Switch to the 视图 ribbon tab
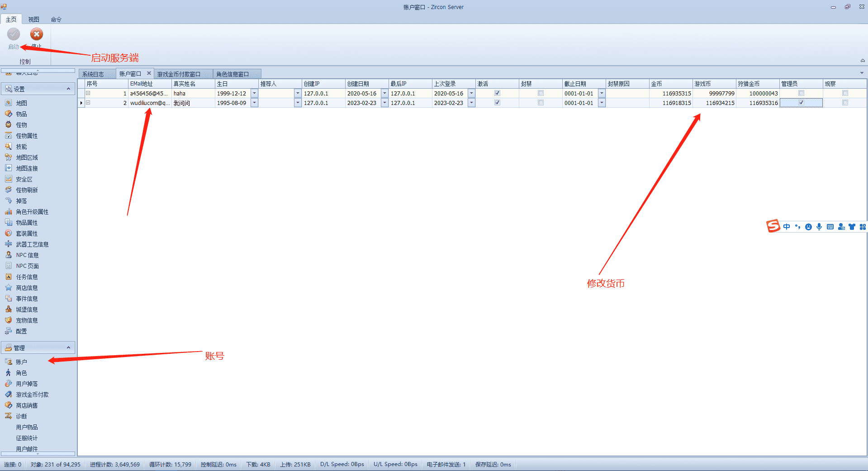 [x=34, y=19]
